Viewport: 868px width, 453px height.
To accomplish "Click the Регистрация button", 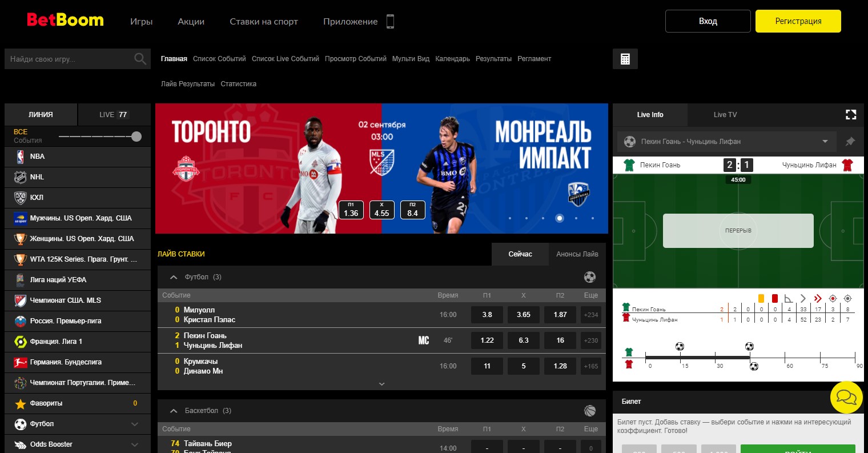I will tap(798, 21).
